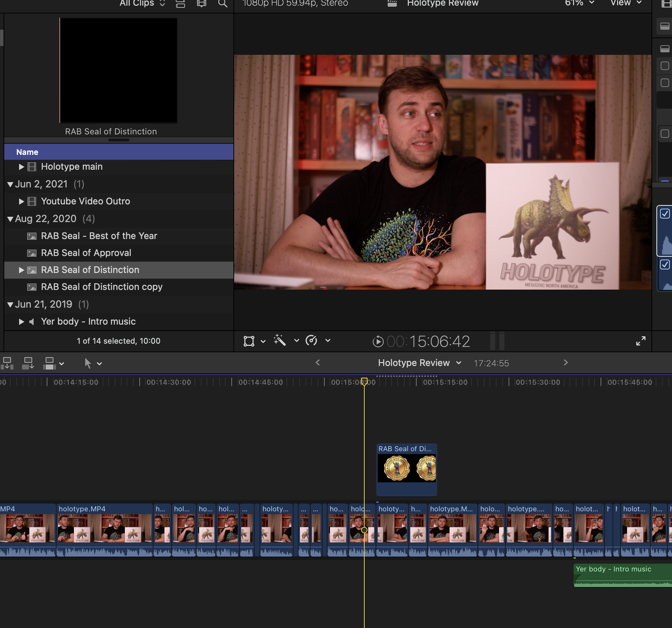This screenshot has width=672, height=628.
Task: Collapse the Jun 21, 2019 group
Action: click(x=10, y=304)
